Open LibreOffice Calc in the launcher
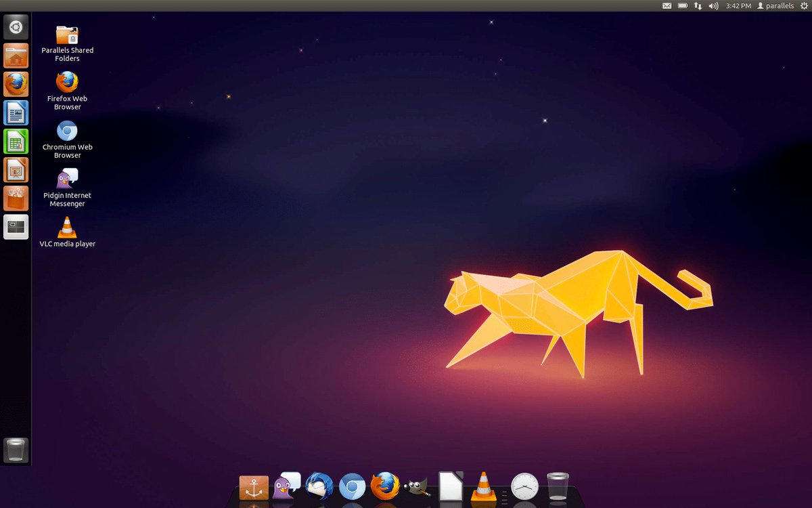The image size is (812, 508). [16, 141]
